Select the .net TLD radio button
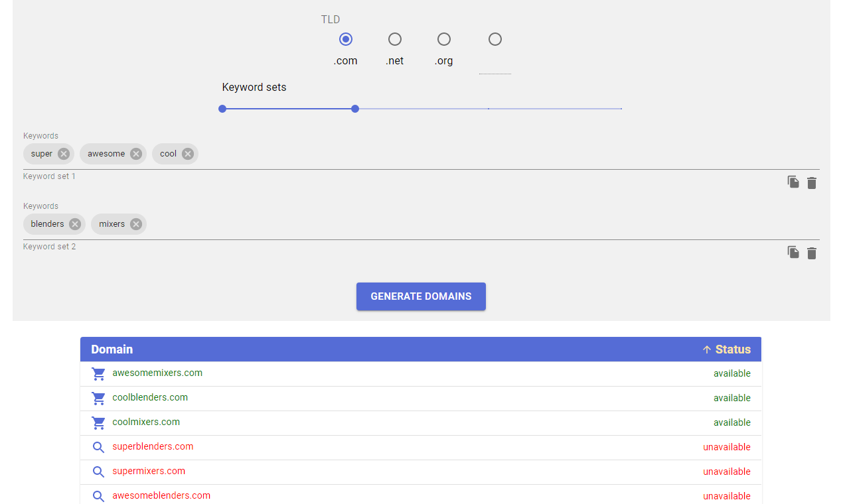Viewport: 843px width, 504px height. 394,39
